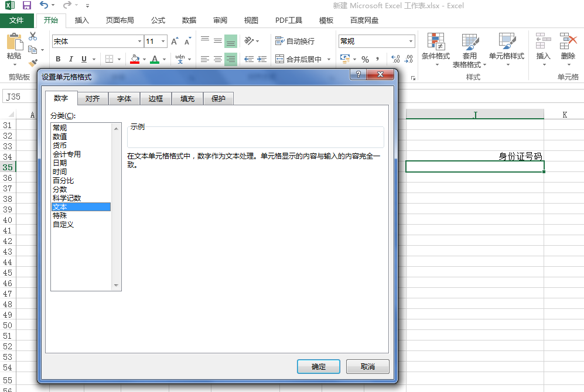
Task: Apply cell borders with the border icon
Action: [x=109, y=59]
